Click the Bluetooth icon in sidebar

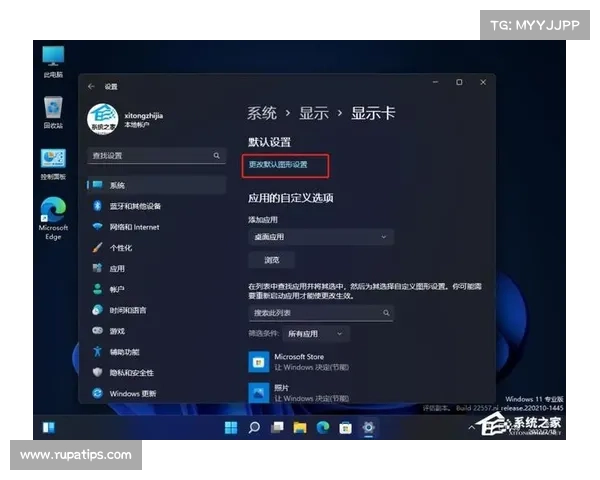tap(97, 206)
